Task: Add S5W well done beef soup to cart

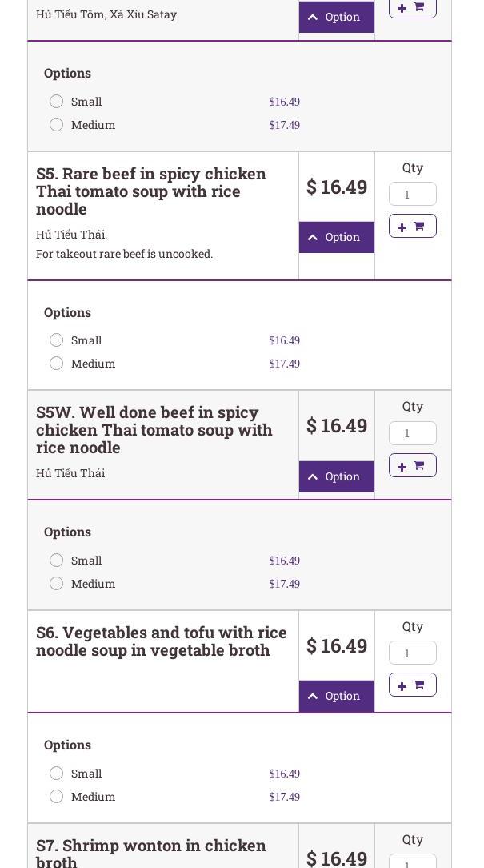Action: click(412, 466)
